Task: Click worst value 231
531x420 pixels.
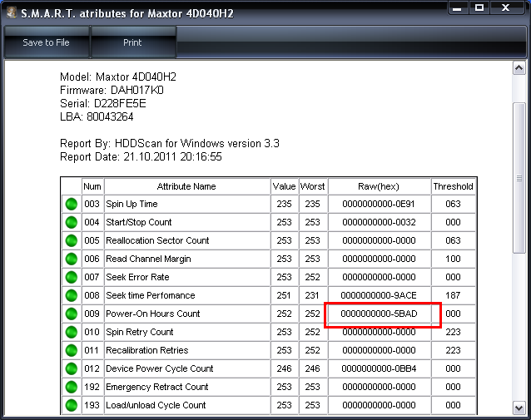Action: (312, 295)
